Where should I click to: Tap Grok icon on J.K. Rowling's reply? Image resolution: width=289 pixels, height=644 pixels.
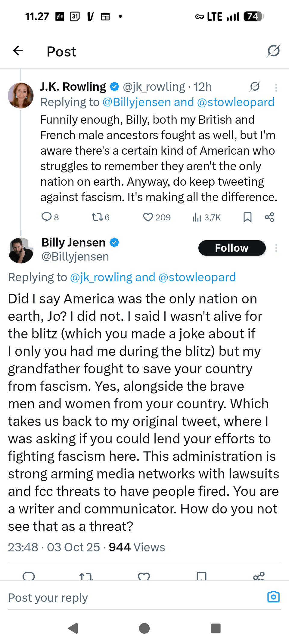coord(255,87)
